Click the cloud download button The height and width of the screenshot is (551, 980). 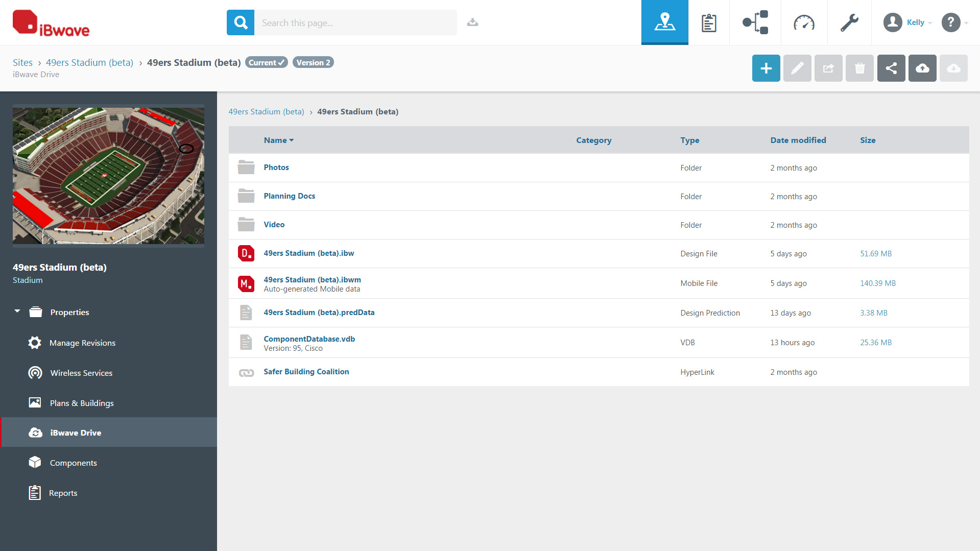tap(953, 68)
